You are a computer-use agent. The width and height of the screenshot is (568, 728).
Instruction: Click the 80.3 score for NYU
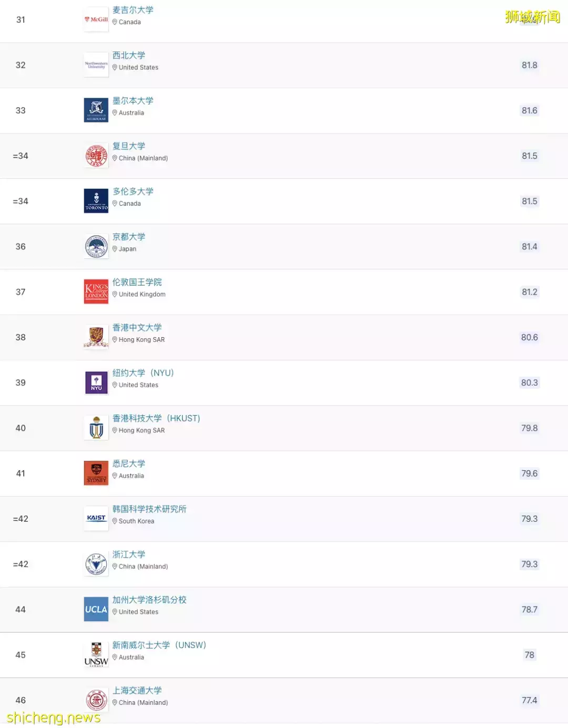pyautogui.click(x=529, y=383)
